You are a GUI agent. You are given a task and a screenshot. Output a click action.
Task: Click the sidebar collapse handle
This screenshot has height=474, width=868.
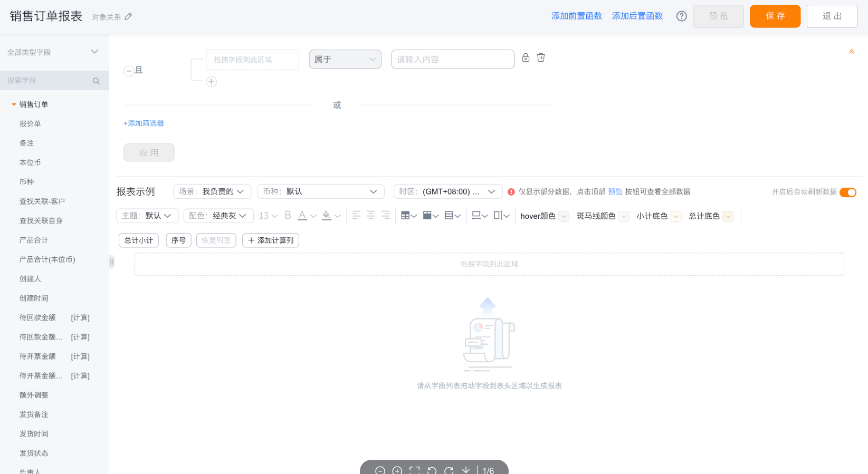click(111, 262)
